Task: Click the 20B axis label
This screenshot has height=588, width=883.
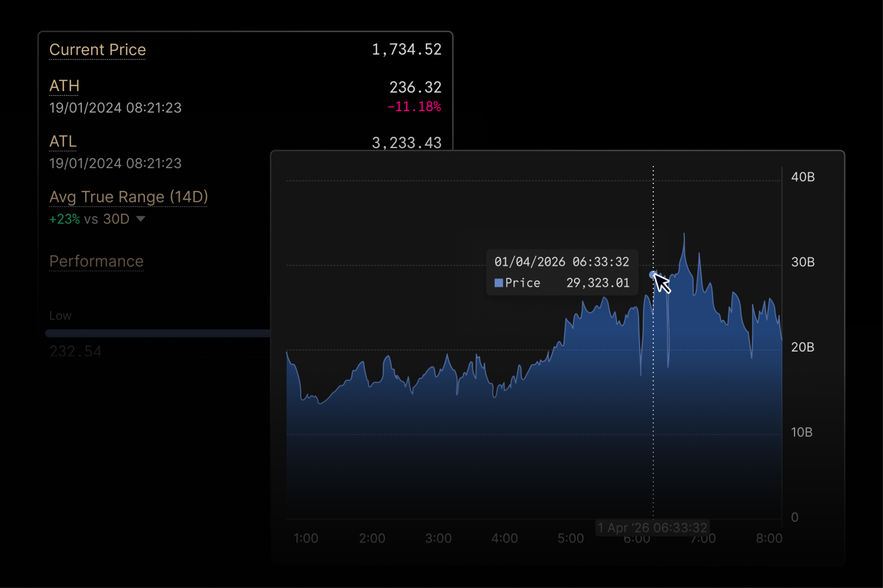Action: click(x=803, y=347)
